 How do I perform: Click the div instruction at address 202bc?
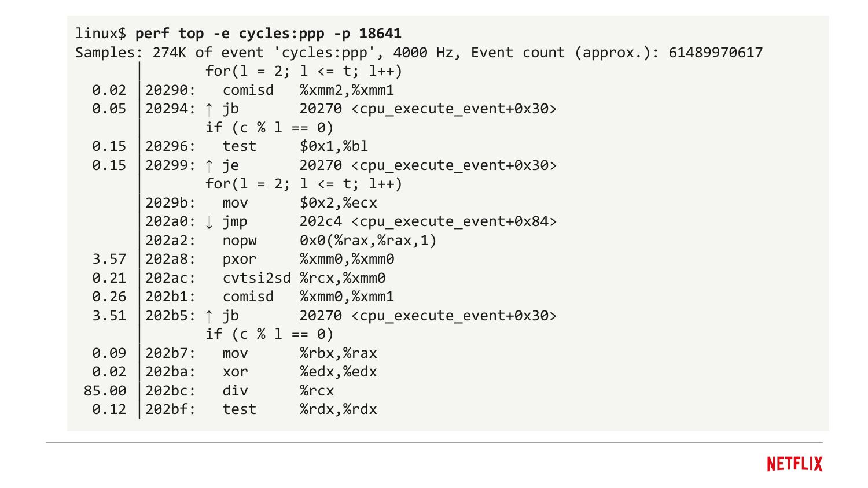(235, 391)
